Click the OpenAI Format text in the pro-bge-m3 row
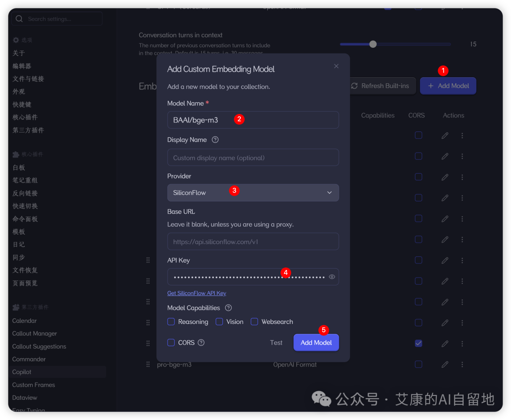Screen dimensions: 511x420 (295, 365)
